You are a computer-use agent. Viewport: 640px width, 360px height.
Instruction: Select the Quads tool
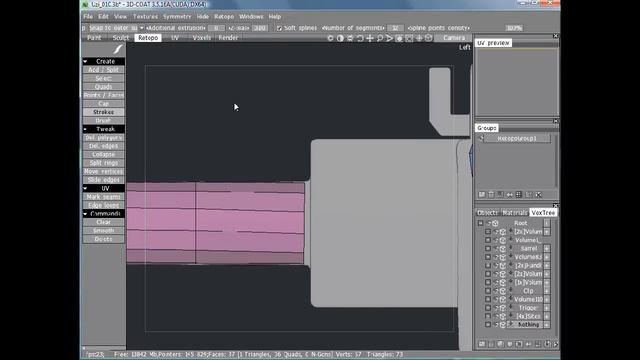pos(104,87)
